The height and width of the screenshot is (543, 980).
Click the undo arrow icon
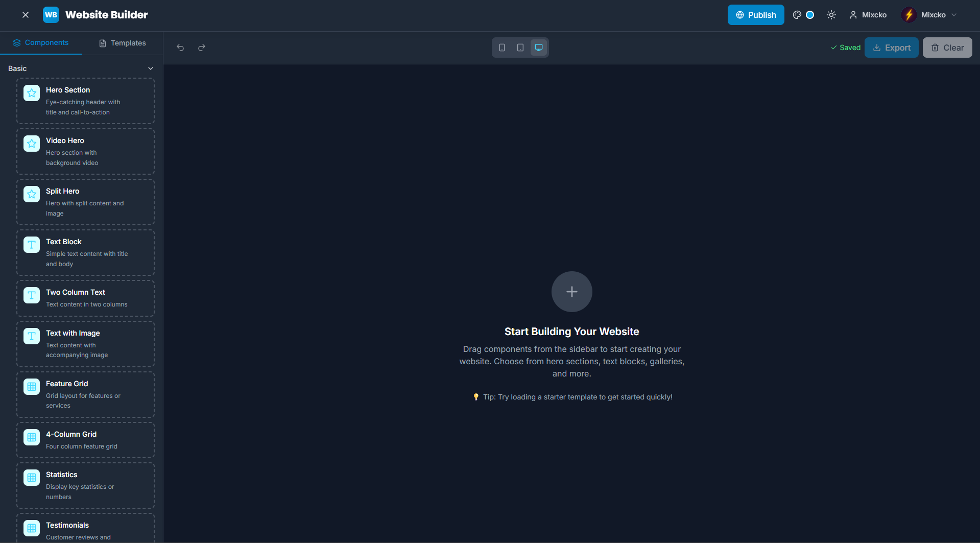(x=180, y=48)
